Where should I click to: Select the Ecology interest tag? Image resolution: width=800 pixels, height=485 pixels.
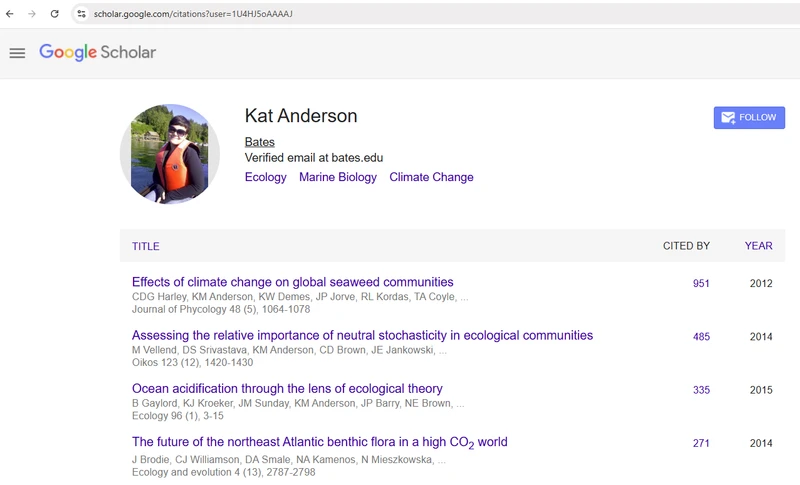265,177
